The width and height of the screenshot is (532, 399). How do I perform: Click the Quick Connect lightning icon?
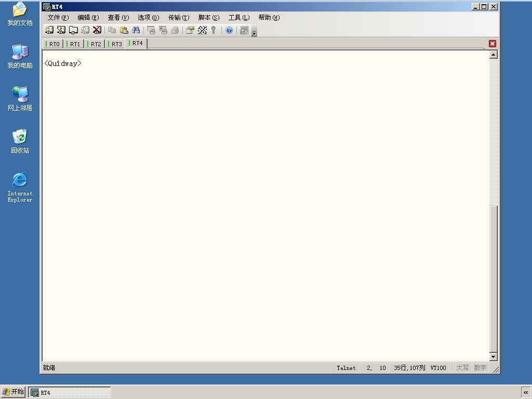[61, 30]
